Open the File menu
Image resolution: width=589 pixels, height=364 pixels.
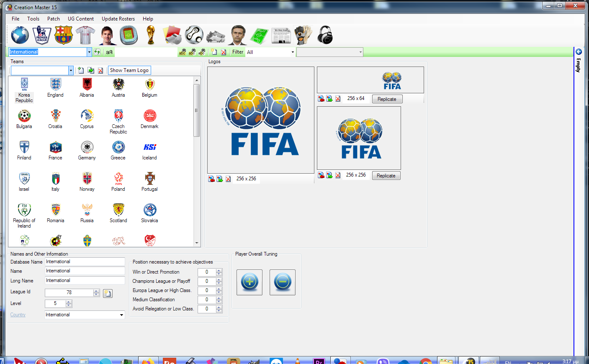click(15, 19)
